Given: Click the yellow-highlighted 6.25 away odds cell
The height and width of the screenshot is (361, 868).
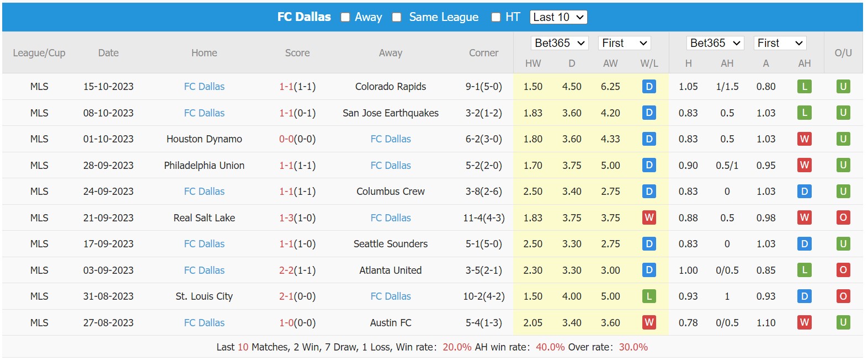Looking at the screenshot, I should 610,87.
